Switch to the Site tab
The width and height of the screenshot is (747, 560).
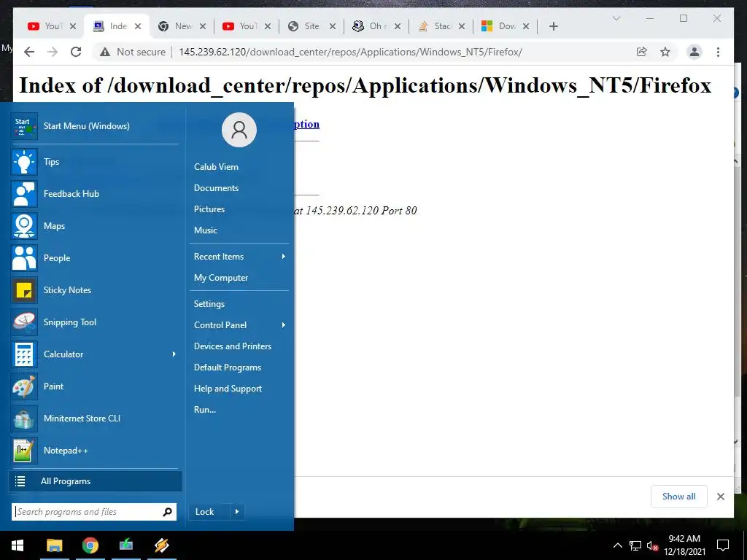point(306,26)
